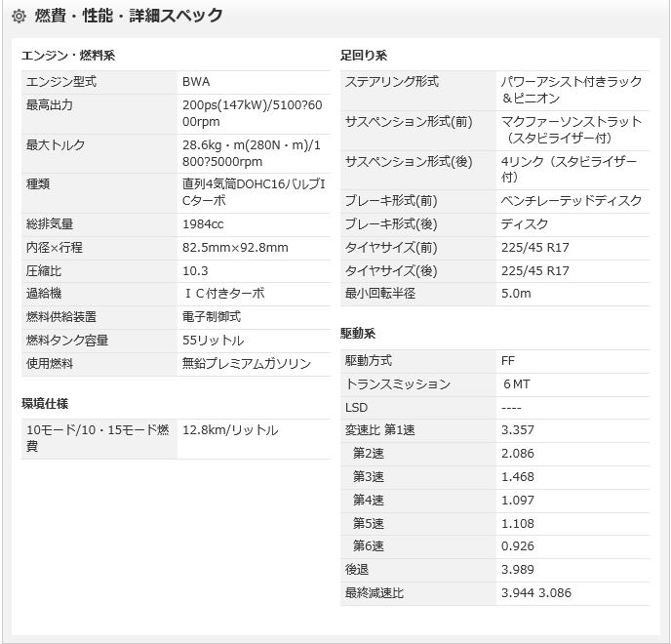Image resolution: width=671 pixels, height=644 pixels.
Task: Select the ベンチレーテッドディスク value
Action: point(572,201)
